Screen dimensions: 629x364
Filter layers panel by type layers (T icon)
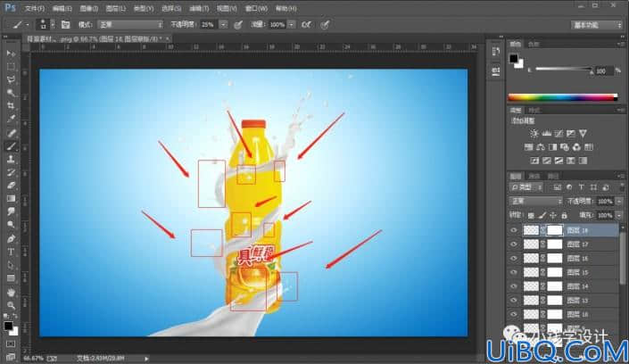tap(581, 187)
